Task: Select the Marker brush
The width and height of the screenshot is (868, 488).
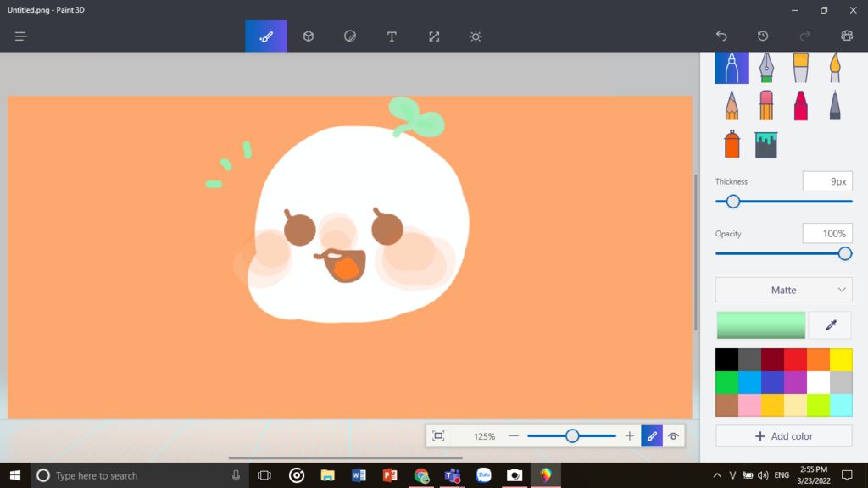Action: click(732, 68)
